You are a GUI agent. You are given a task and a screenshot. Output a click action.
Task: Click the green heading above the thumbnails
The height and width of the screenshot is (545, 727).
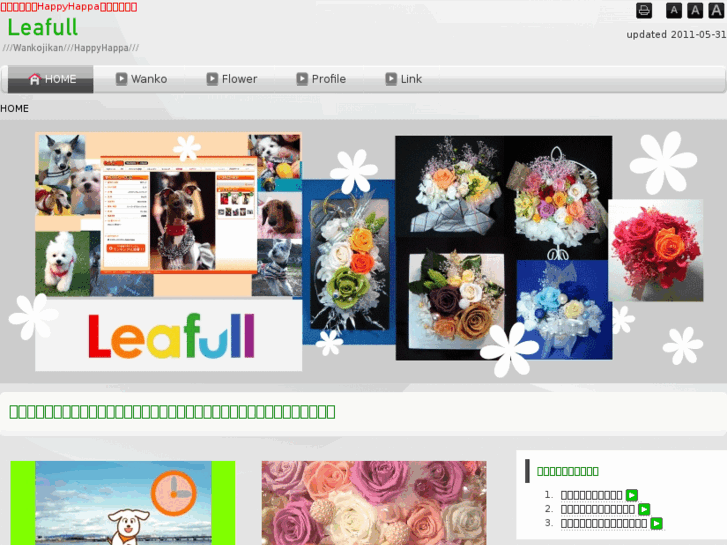point(172,411)
